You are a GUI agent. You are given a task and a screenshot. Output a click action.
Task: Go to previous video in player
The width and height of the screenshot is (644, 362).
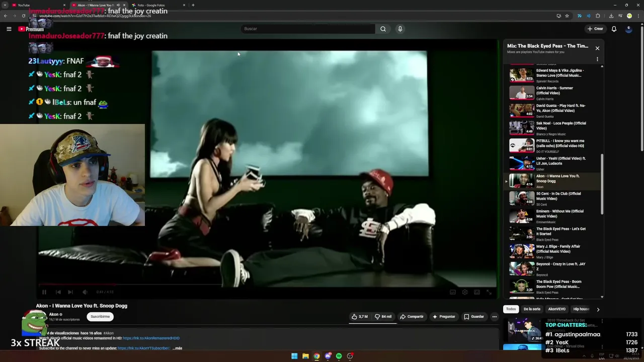tap(58, 292)
